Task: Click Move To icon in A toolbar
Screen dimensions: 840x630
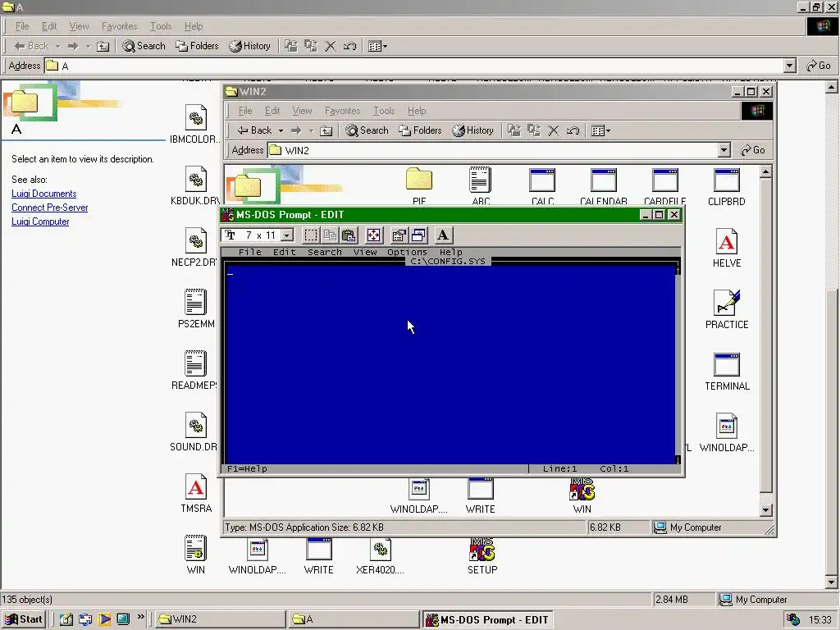Action: coord(291,46)
